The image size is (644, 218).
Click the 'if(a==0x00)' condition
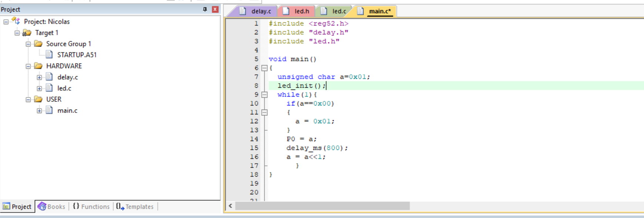(311, 104)
